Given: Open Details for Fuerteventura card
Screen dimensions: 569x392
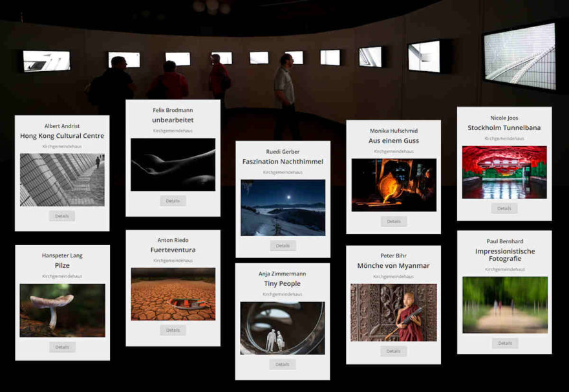Looking at the screenshot, I should (x=173, y=330).
